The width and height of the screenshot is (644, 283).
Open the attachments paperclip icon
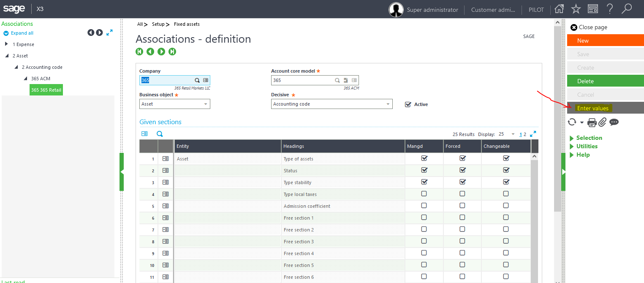[602, 122]
